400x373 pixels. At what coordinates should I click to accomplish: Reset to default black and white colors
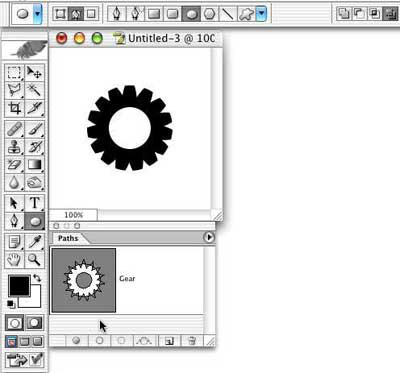(x=11, y=304)
